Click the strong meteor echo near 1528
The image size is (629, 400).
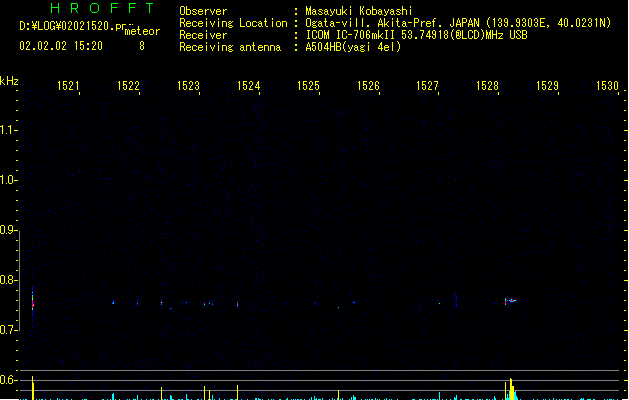pos(511,301)
